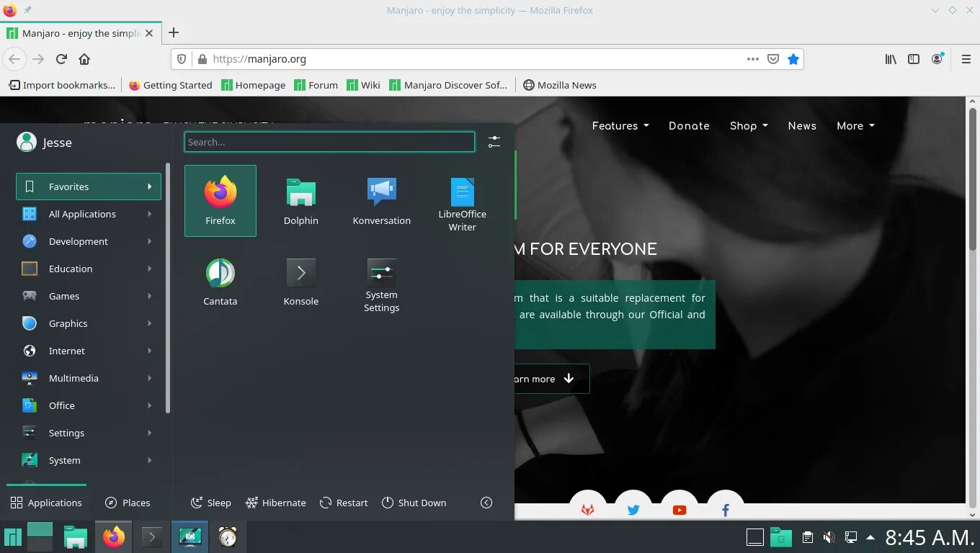Open the GitLab social link icon
The height and width of the screenshot is (553, 980).
pyautogui.click(x=588, y=509)
